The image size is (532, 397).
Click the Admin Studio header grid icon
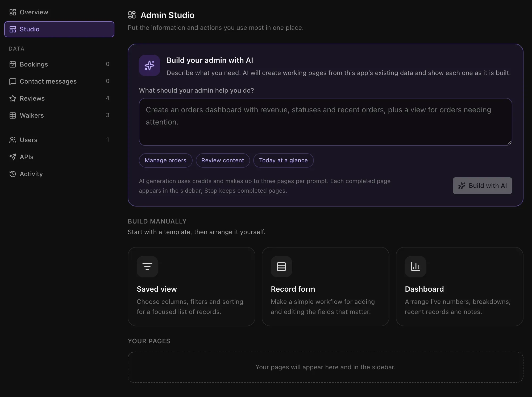132,15
